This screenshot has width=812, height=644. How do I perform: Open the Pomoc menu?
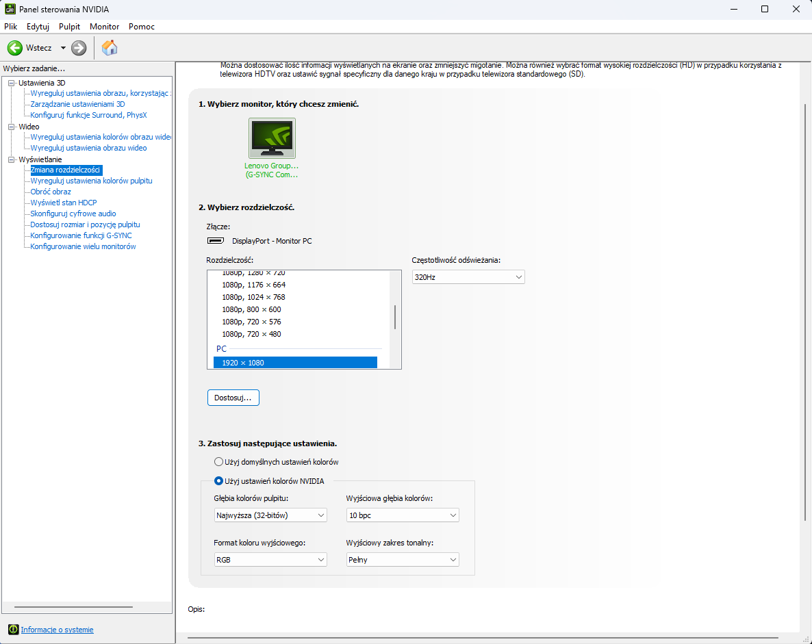tap(142, 27)
